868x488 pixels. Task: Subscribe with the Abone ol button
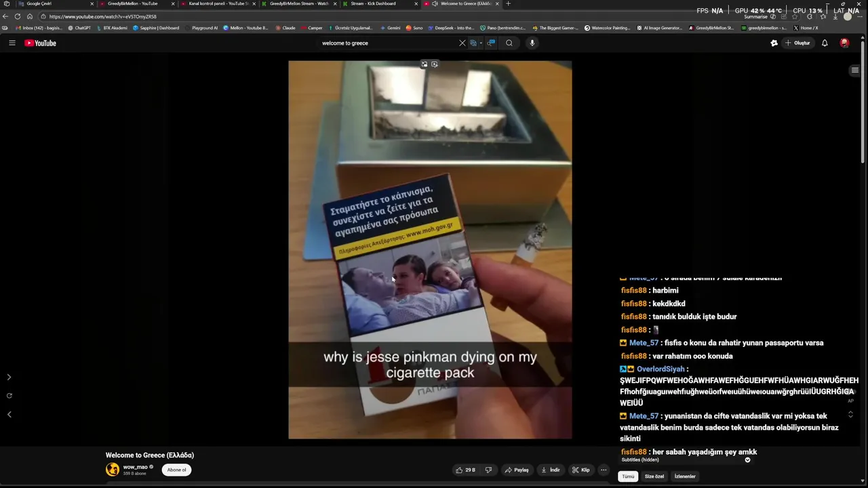tap(176, 470)
